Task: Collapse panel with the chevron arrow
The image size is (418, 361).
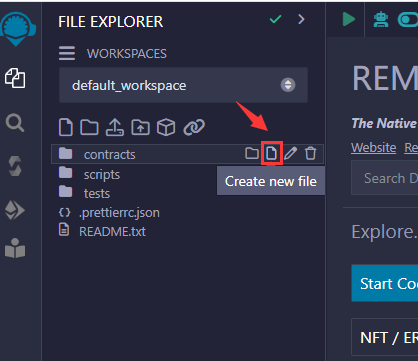Action: tap(301, 19)
